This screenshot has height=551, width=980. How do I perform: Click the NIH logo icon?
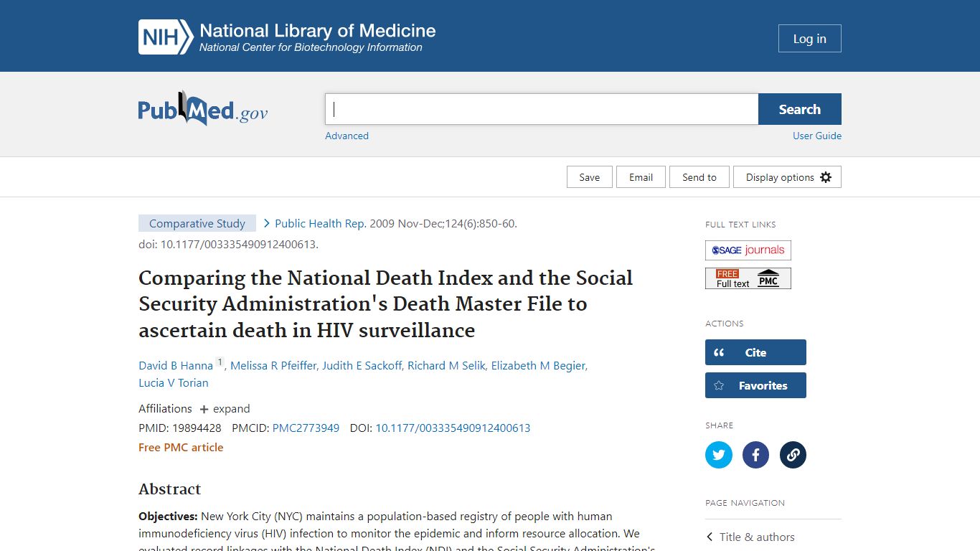coord(166,37)
